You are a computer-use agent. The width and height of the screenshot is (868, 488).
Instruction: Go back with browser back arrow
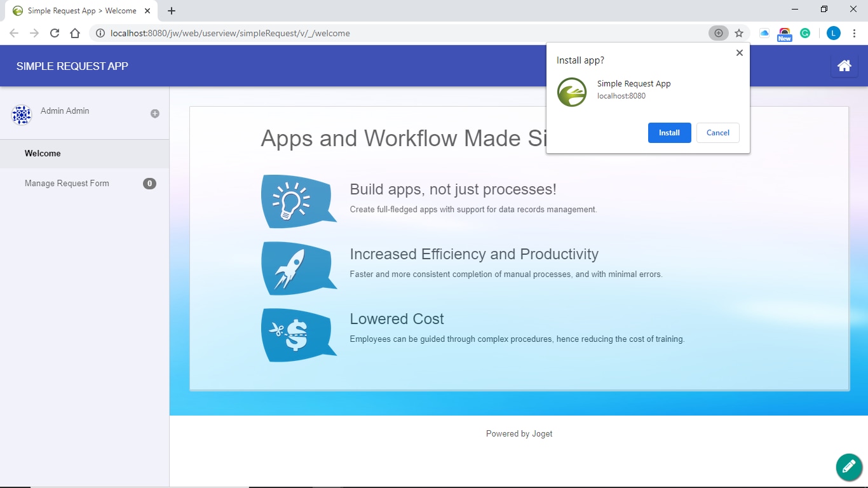tap(14, 33)
